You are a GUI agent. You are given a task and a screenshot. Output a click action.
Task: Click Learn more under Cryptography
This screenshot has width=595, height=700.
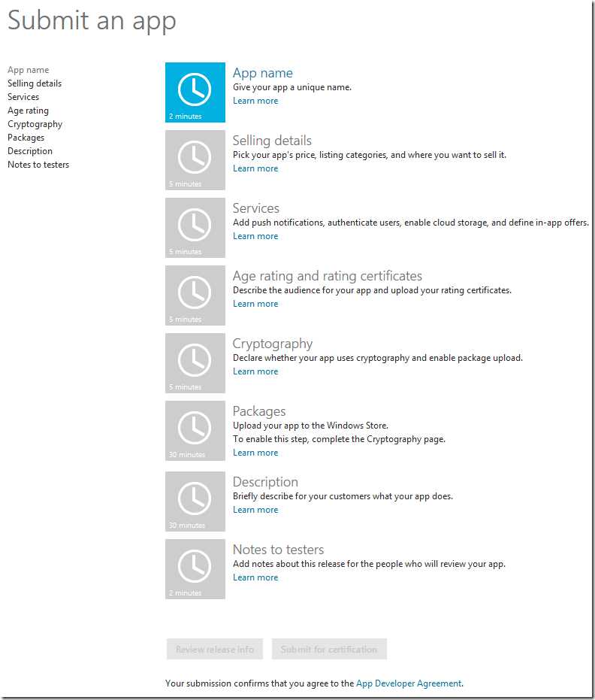coord(255,371)
